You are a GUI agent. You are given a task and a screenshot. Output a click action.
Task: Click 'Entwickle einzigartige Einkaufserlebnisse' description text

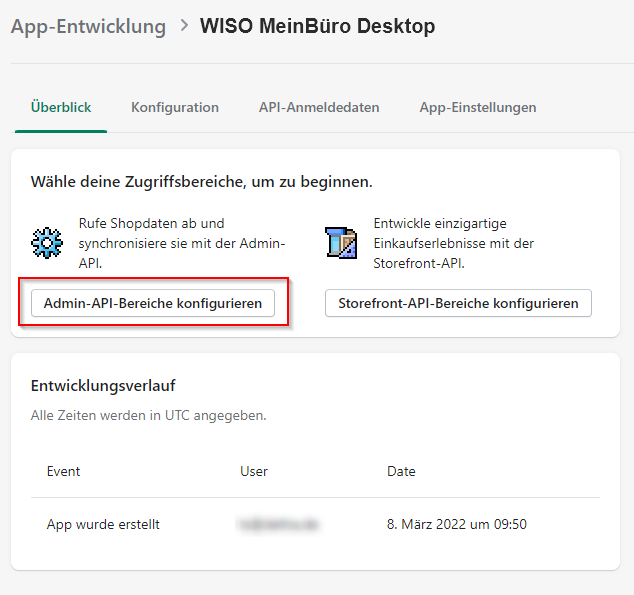click(x=454, y=243)
